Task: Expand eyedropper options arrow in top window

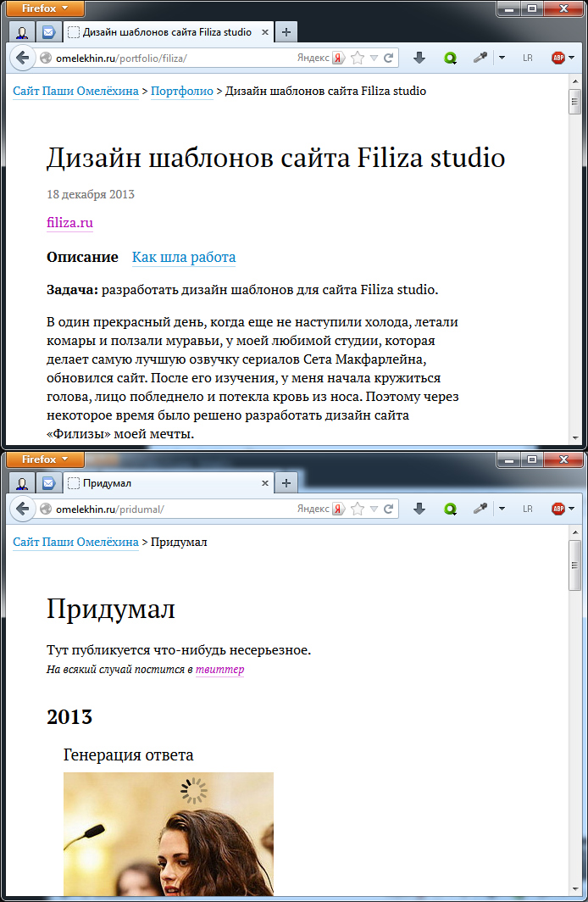Action: coord(502,58)
